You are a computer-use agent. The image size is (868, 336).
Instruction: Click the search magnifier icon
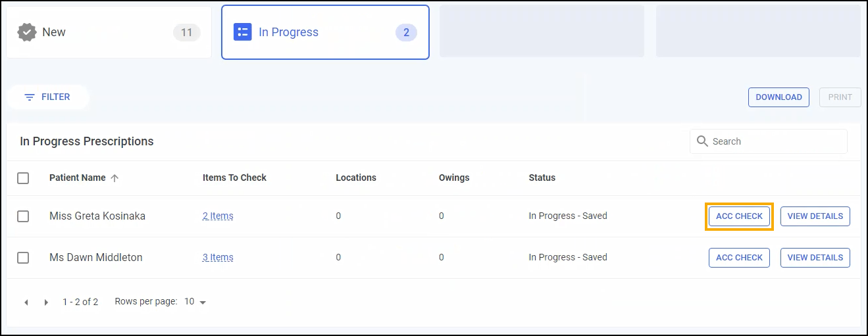coord(702,141)
